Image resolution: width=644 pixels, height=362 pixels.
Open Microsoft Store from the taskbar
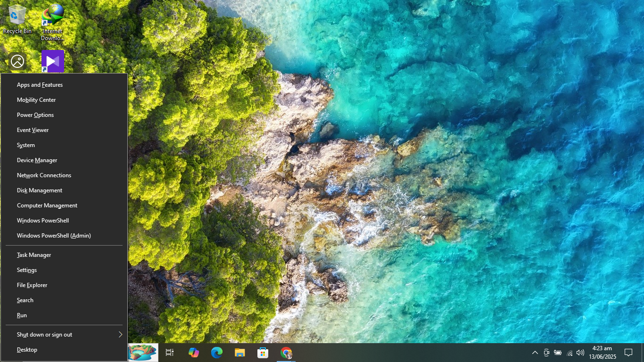[x=263, y=353]
